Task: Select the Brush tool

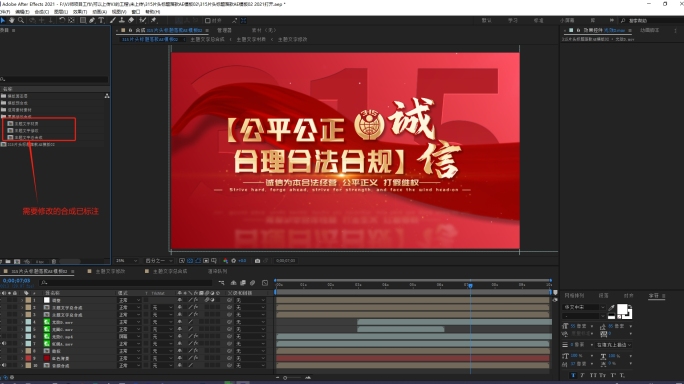Action: [113, 21]
